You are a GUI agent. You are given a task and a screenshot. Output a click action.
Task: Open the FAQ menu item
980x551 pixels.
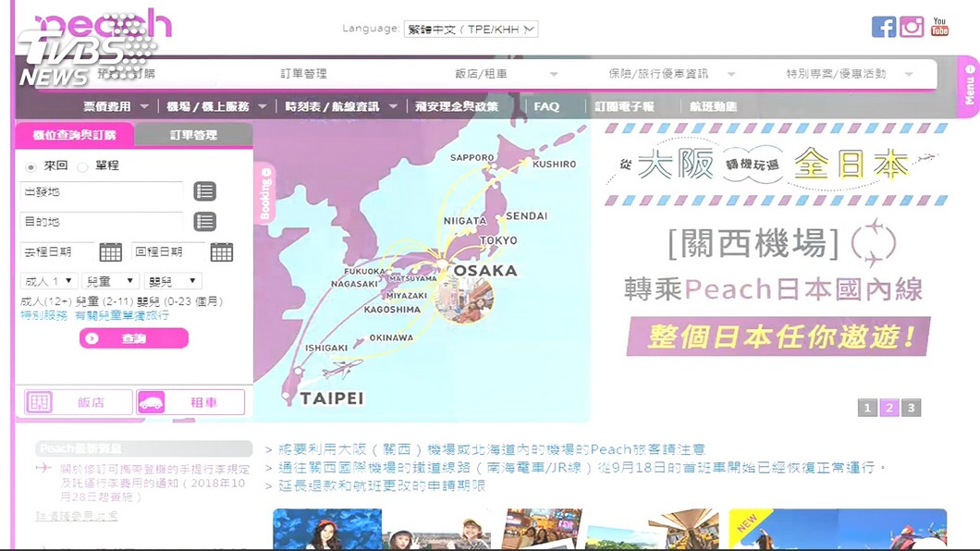tap(546, 107)
